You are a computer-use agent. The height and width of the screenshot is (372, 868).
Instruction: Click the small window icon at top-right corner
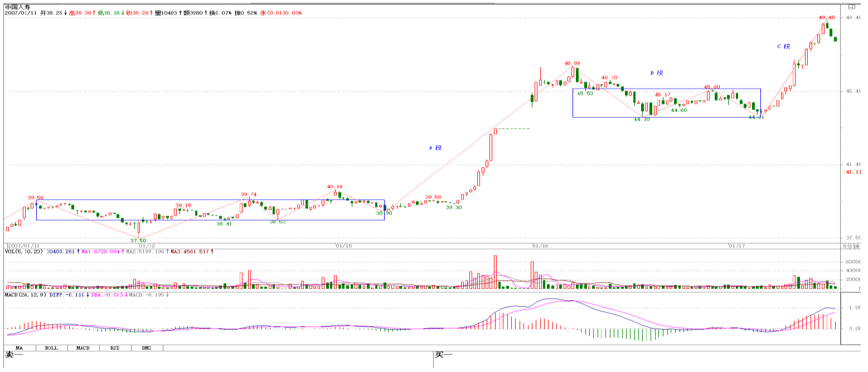click(x=851, y=7)
